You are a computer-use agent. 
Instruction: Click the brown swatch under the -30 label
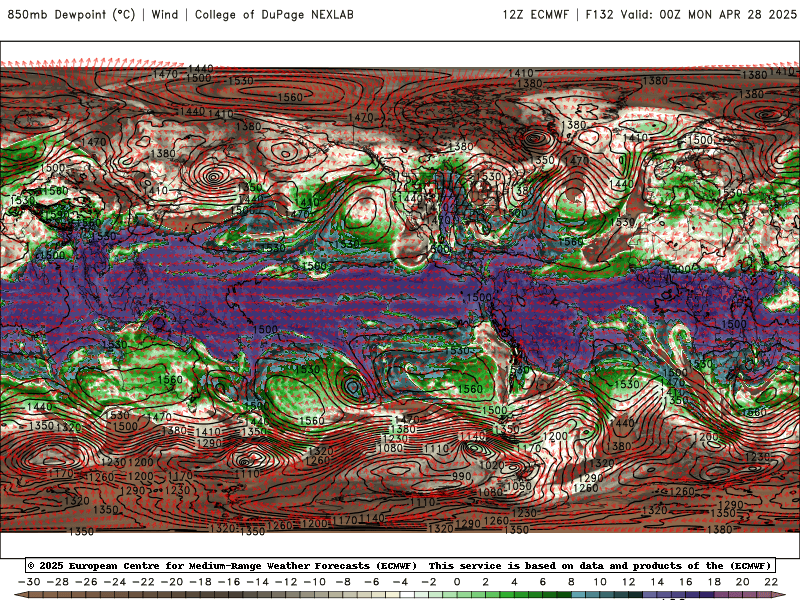(36, 595)
